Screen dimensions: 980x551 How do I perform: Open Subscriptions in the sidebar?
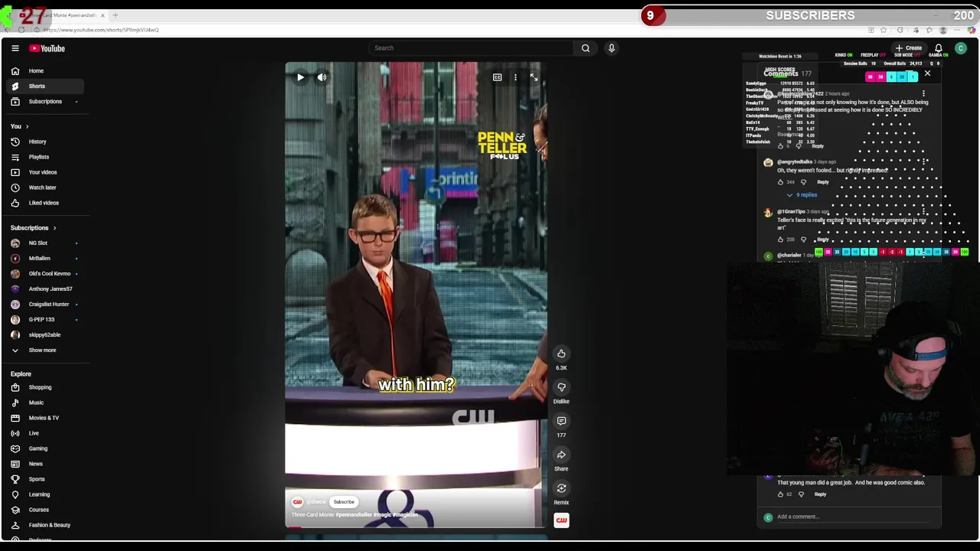[45, 102]
